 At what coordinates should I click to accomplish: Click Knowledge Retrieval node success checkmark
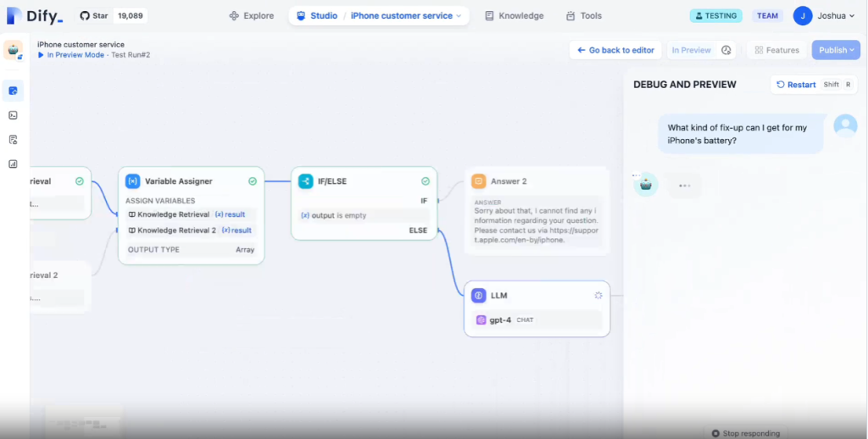80,181
